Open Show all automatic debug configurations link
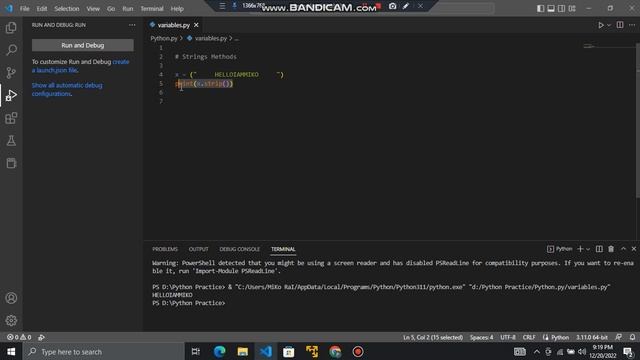This screenshot has height=360, width=640. click(x=67, y=89)
